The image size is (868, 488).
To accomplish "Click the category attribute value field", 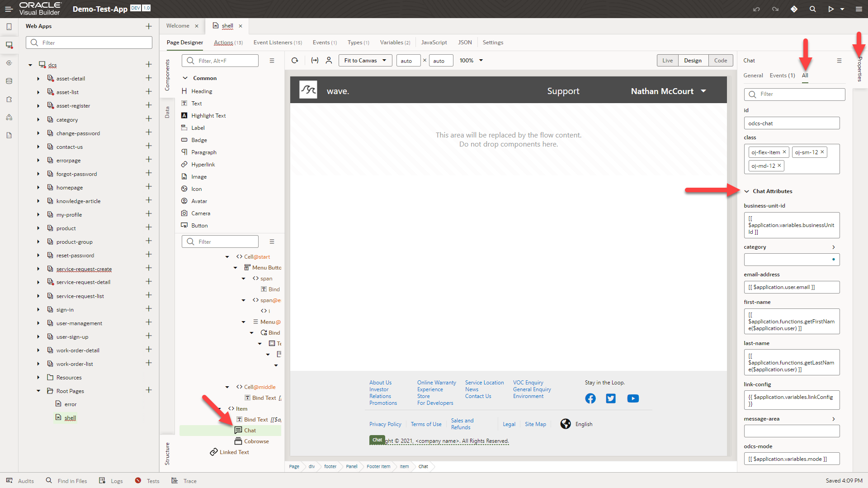I will point(789,259).
